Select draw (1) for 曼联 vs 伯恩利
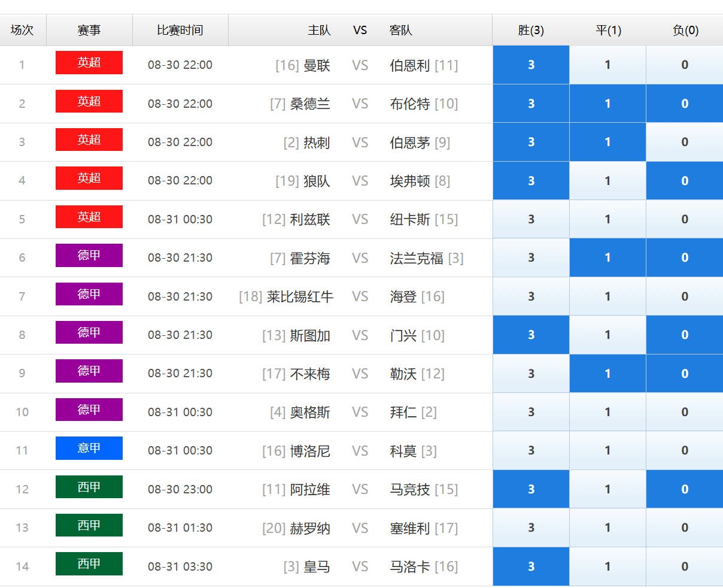 click(x=607, y=65)
